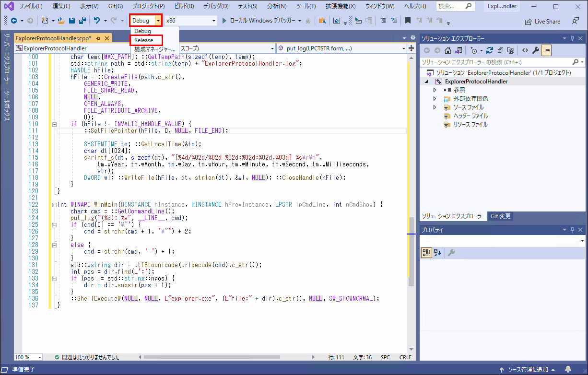Sync with Active Document in Solution Explorer
This screenshot has width=588, height=375.
tap(490, 50)
